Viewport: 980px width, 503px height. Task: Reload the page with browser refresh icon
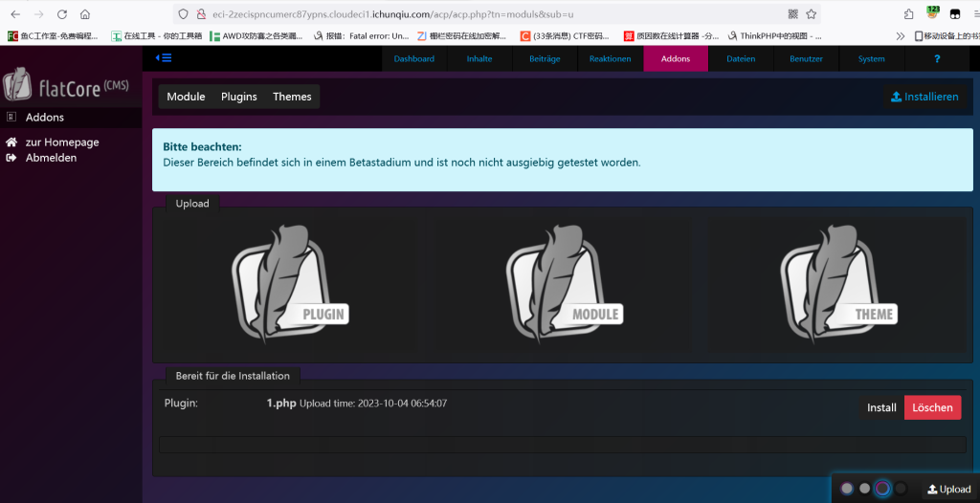click(x=62, y=14)
